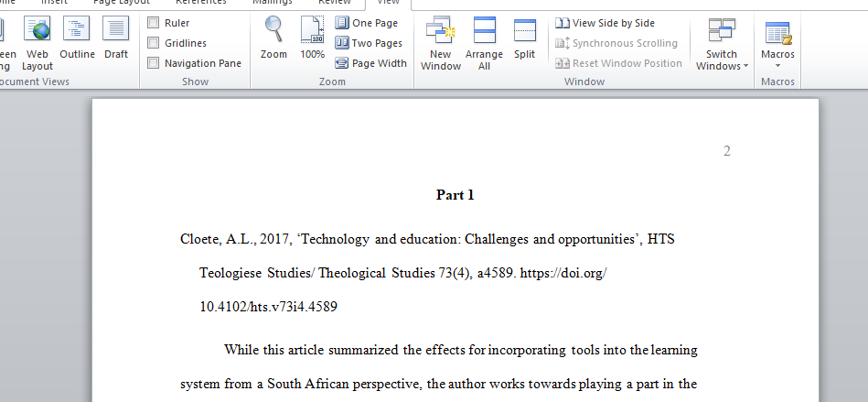Click page number 2 in header
868x402 pixels.
click(727, 151)
